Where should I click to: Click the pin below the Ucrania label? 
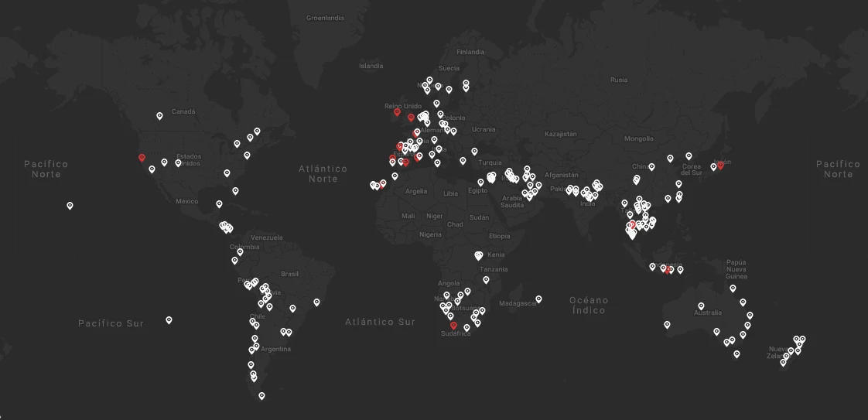(x=474, y=151)
